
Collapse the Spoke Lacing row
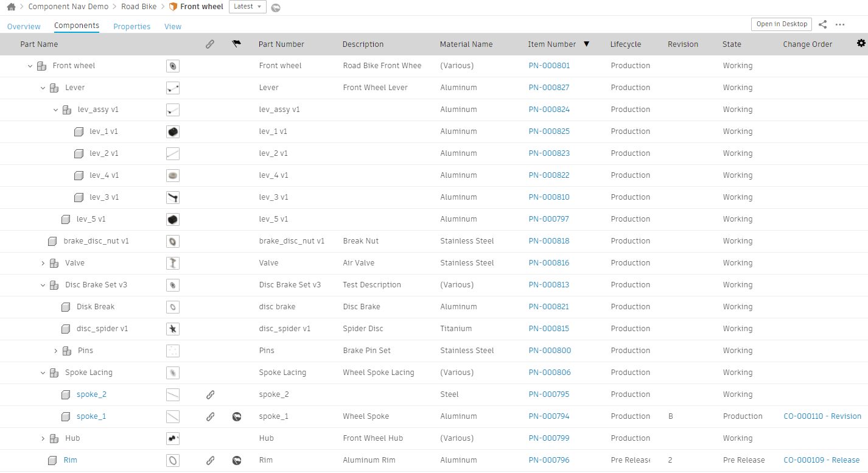[x=43, y=373]
